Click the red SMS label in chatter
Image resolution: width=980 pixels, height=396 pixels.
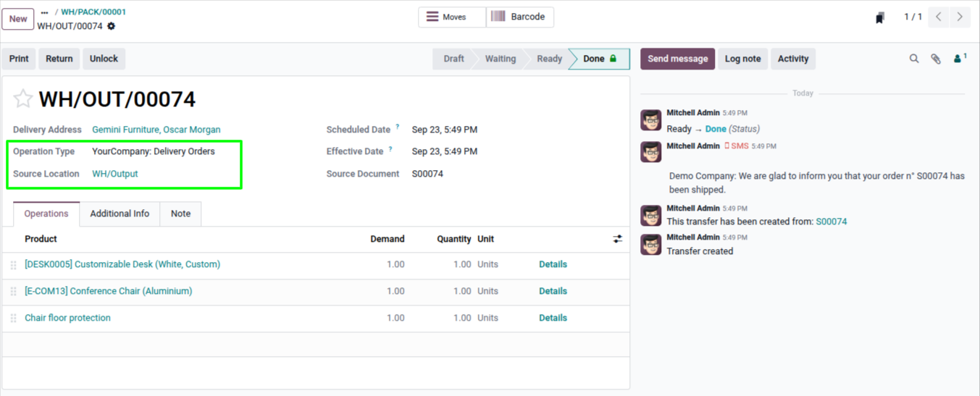click(737, 146)
